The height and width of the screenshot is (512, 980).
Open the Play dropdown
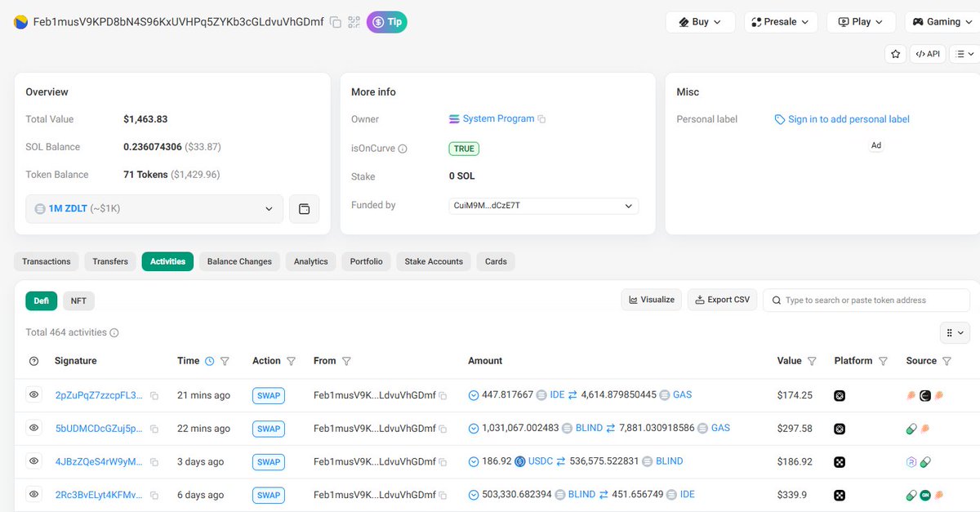click(861, 22)
